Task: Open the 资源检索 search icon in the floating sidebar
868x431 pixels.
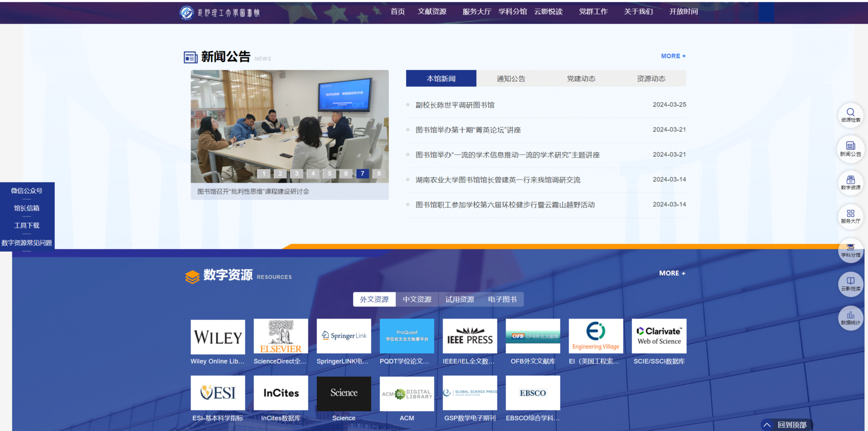Action: click(851, 115)
